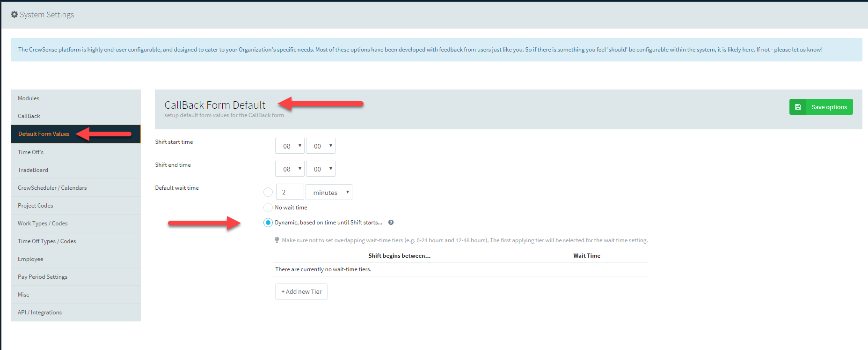Open Pay Period Settings
The width and height of the screenshot is (868, 350).
tap(76, 277)
